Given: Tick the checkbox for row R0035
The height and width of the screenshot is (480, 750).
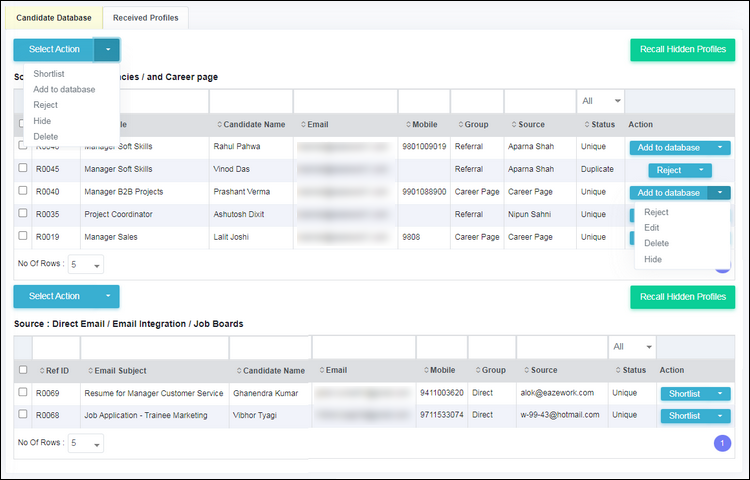Looking at the screenshot, I should click(x=22, y=213).
